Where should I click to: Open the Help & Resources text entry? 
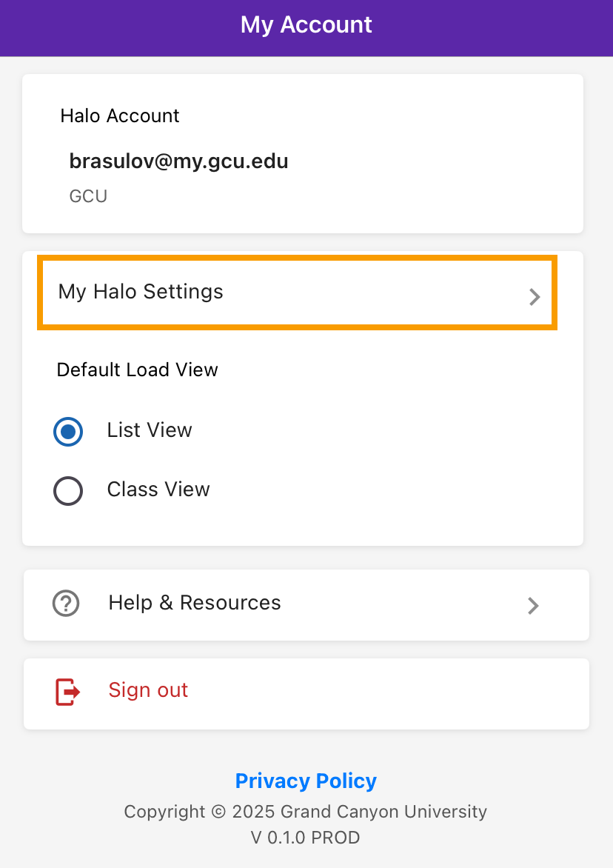pos(195,602)
